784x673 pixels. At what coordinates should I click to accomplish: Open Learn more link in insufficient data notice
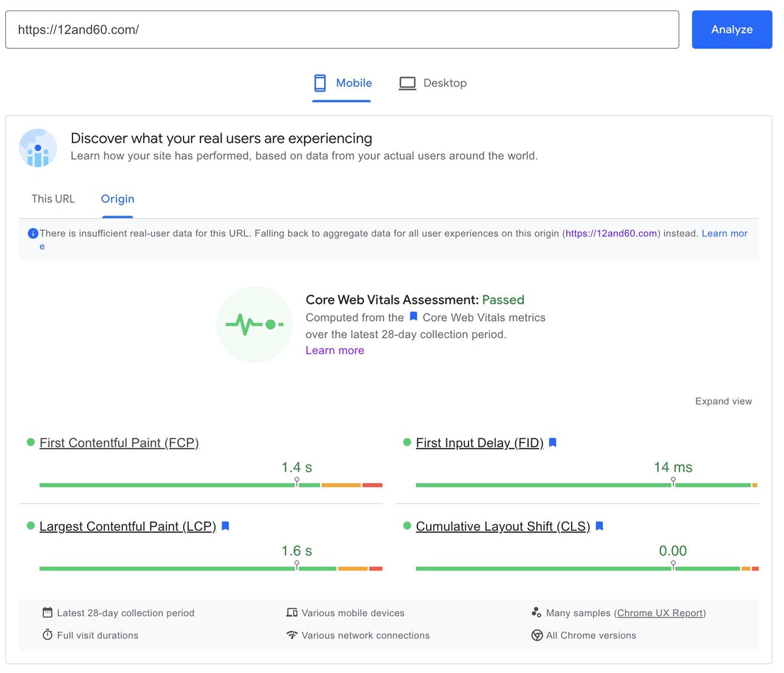725,233
